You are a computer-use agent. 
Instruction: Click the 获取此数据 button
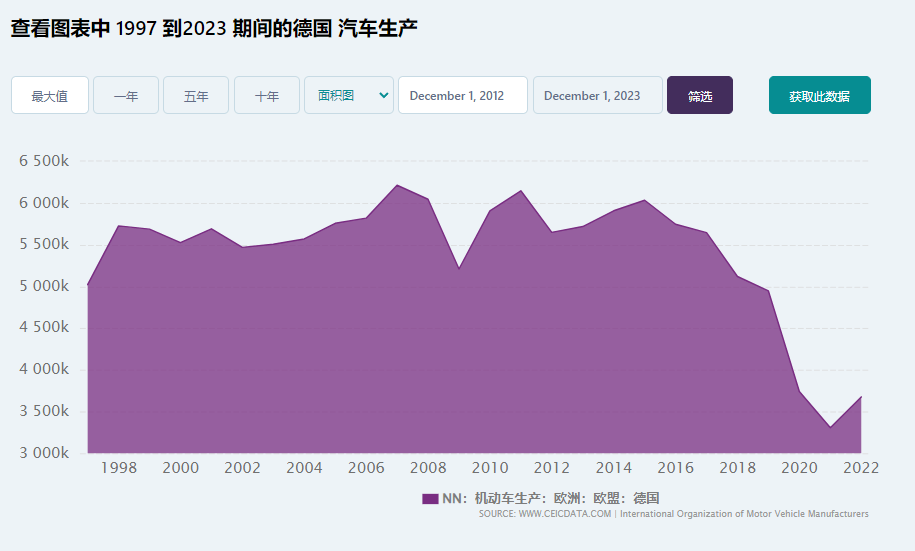tap(819, 95)
